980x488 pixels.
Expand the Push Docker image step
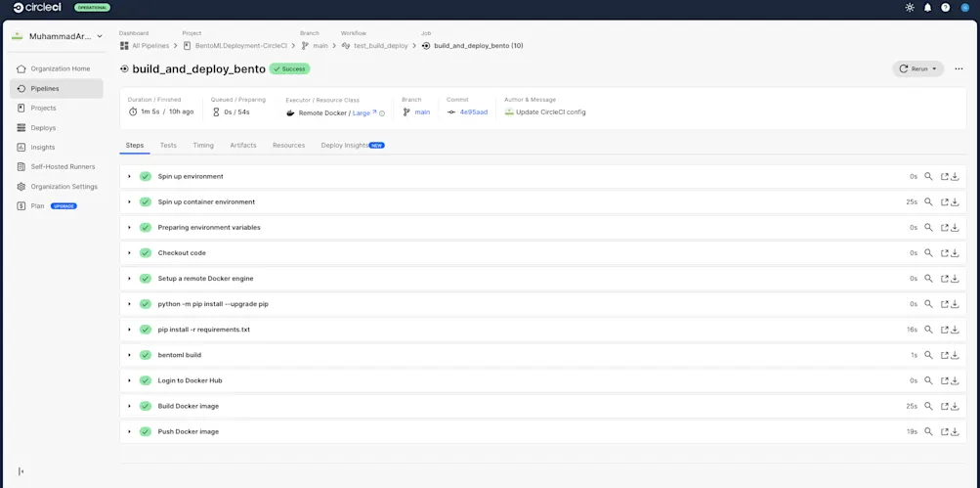[x=129, y=431]
